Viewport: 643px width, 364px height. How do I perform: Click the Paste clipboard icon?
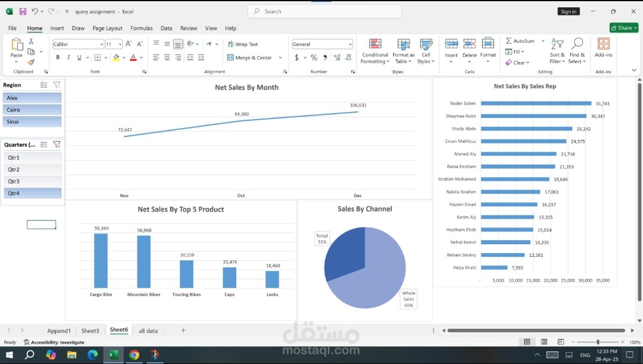[x=17, y=44]
